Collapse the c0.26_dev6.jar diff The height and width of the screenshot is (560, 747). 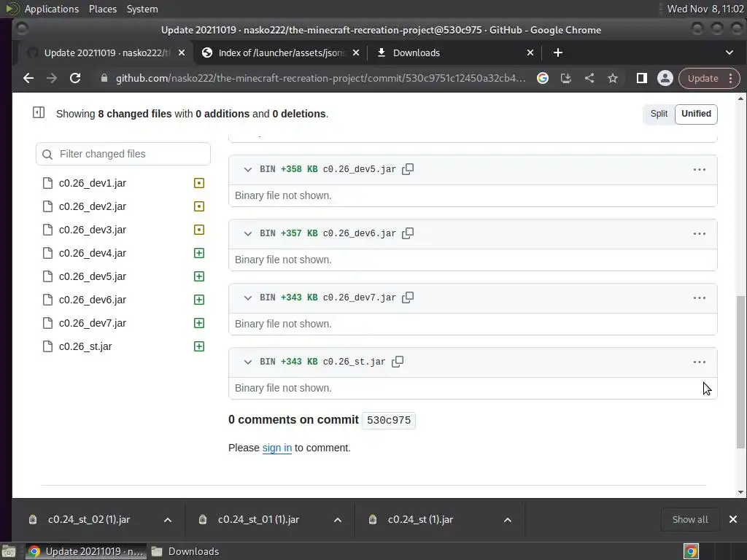(x=248, y=234)
